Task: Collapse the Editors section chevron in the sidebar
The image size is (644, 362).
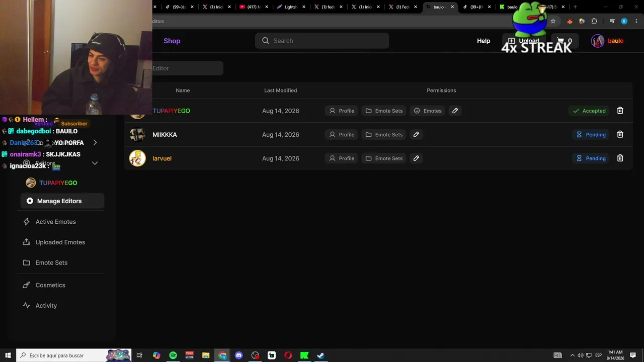Action: [95, 163]
